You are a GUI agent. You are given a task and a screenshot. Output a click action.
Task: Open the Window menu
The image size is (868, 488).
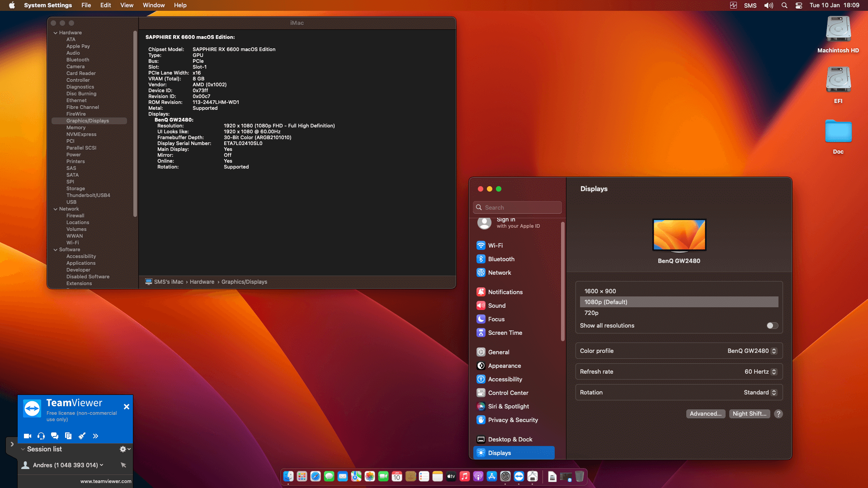click(153, 5)
